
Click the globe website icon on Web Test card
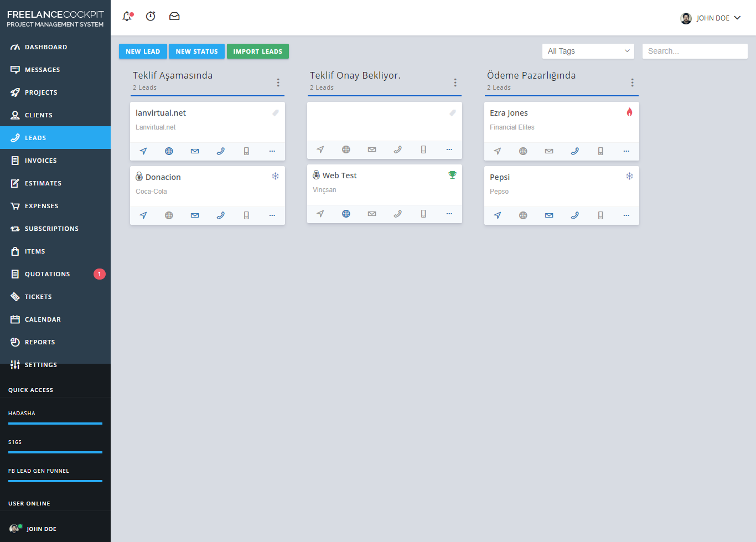click(x=346, y=214)
